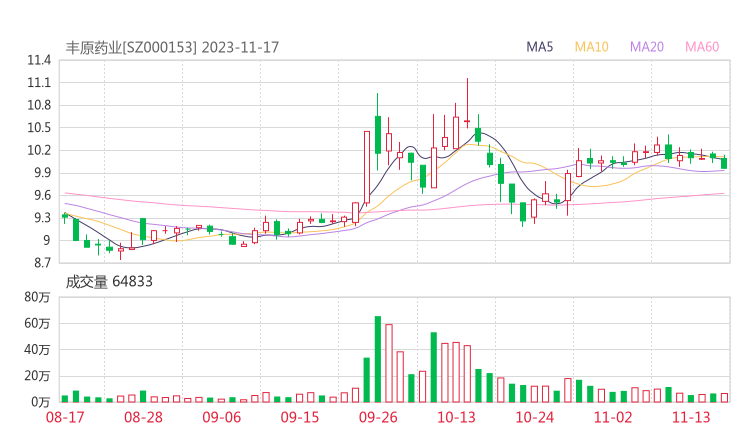Click the 9.6 price axis label
740x440 pixels.
(x=42, y=195)
